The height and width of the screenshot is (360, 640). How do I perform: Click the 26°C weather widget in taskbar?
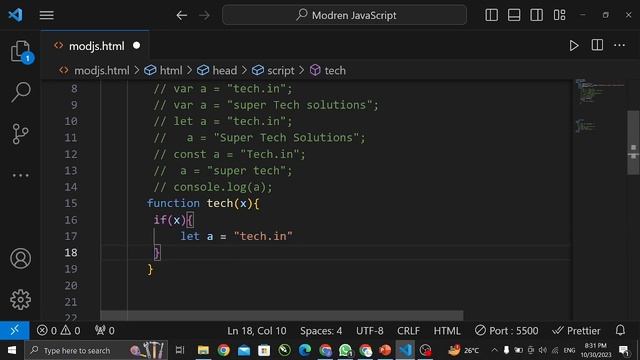(x=464, y=350)
